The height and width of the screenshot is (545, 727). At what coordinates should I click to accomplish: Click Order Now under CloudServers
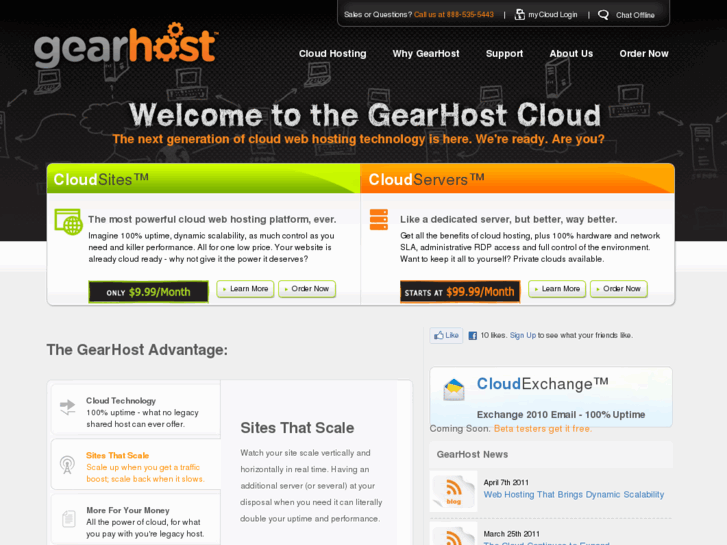(619, 289)
